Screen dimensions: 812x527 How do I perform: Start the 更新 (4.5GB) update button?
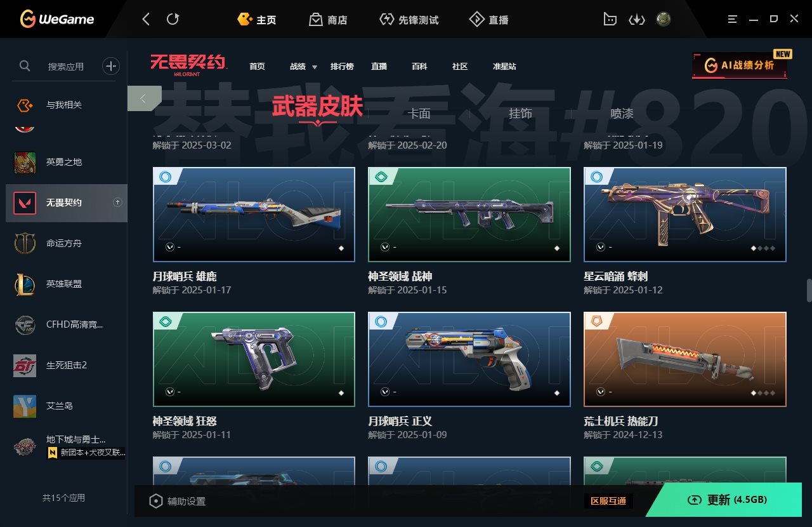[x=727, y=500]
